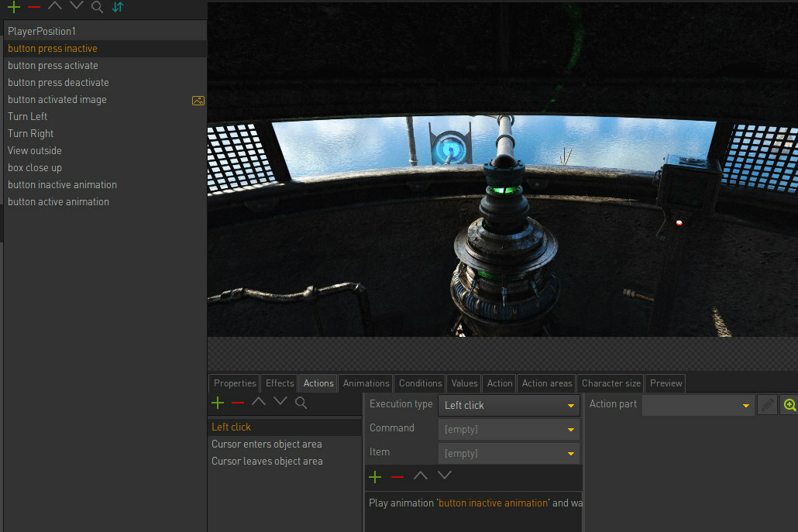Click the red minus above the object list
Viewport: 798px width, 532px height.
point(34,7)
